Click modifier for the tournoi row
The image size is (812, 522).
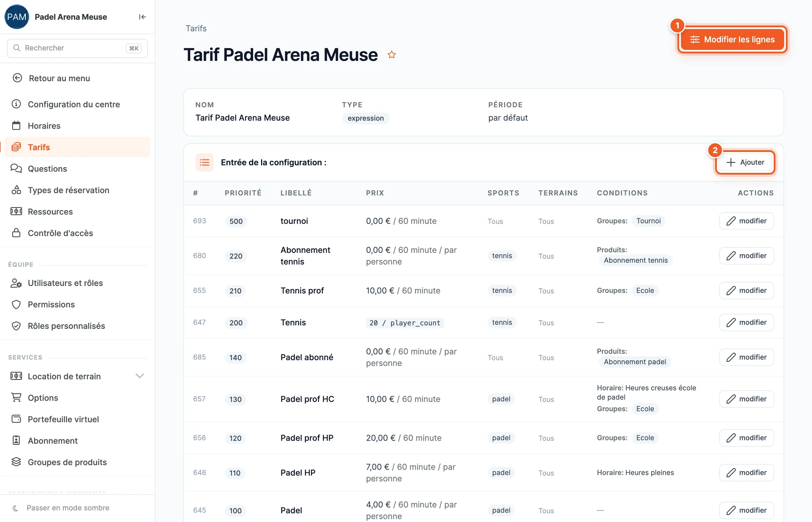pyautogui.click(x=746, y=221)
